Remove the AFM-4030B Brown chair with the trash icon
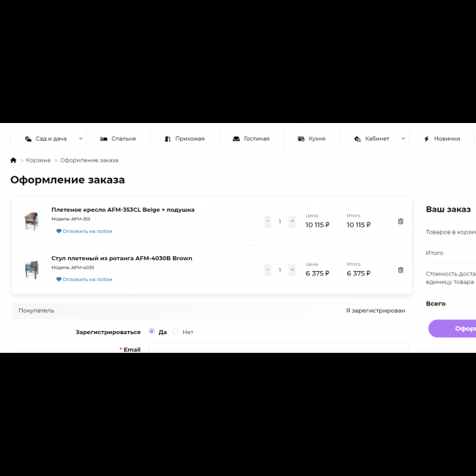 (401, 269)
